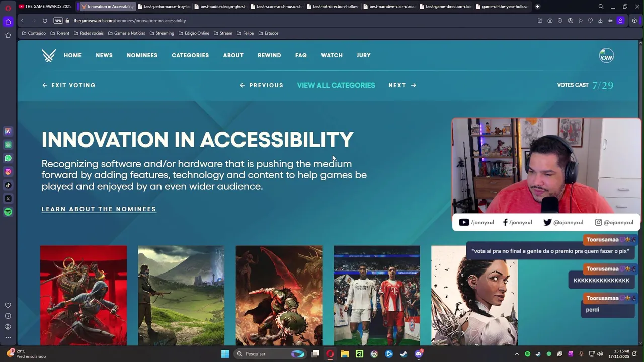Image resolution: width=644 pixels, height=362 pixels.
Task: Open the extensions cube icon
Action: pos(634,21)
